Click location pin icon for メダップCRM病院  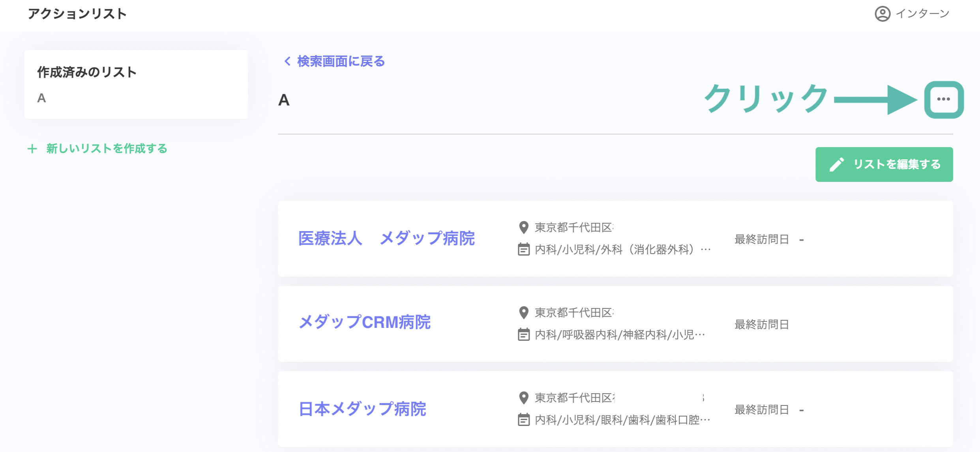coord(523,313)
